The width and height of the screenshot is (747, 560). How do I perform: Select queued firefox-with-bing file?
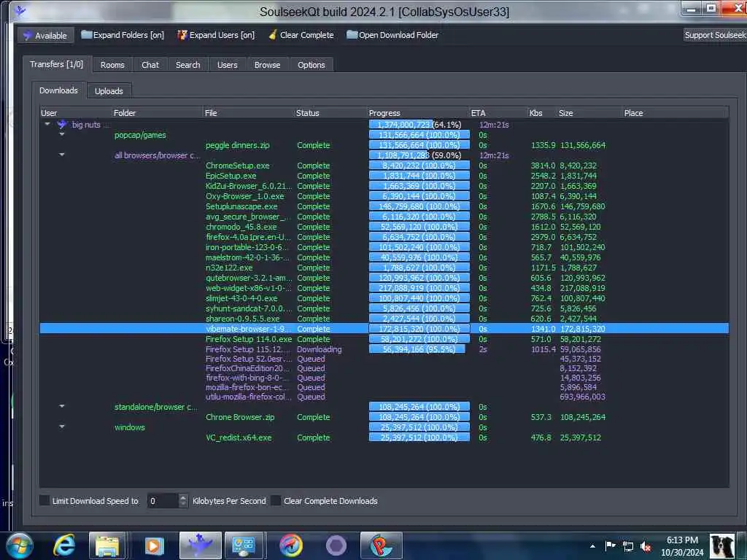(247, 378)
